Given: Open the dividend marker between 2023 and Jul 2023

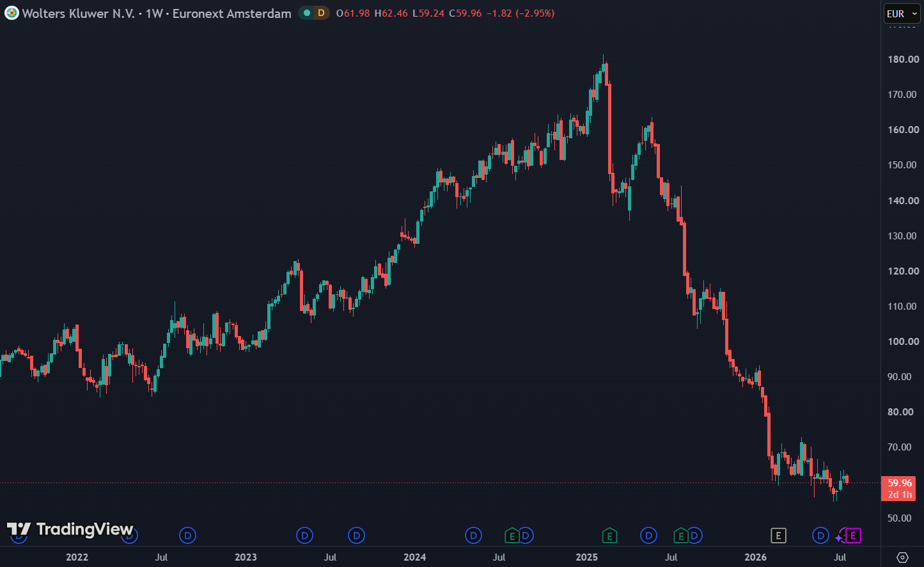Looking at the screenshot, I should [305, 535].
